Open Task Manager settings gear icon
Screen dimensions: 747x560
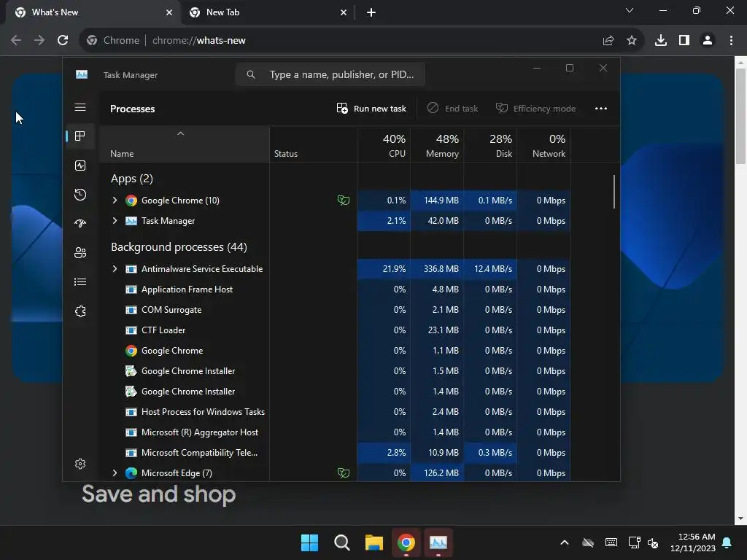pyautogui.click(x=80, y=464)
